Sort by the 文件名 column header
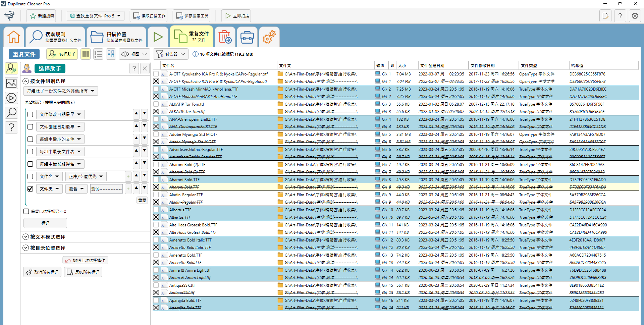The height and width of the screenshot is (325, 644). coord(219,66)
